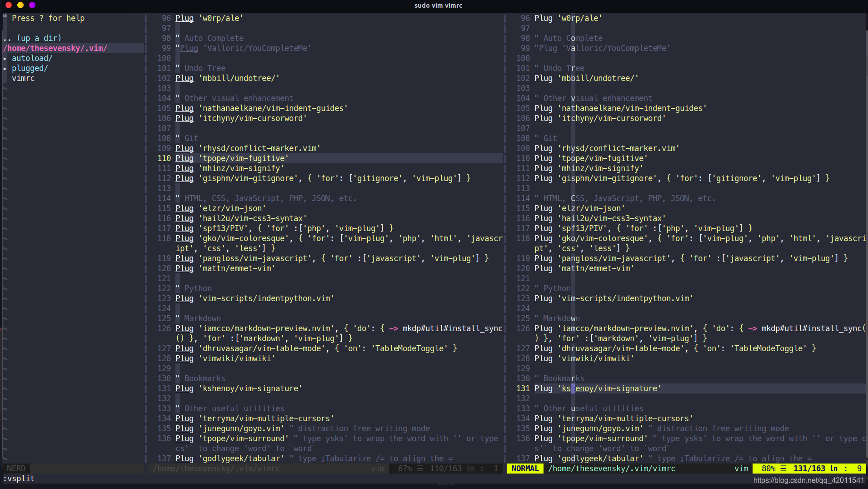868x489 pixels.
Task: Click the purple window zoom button
Action: tap(32, 5)
